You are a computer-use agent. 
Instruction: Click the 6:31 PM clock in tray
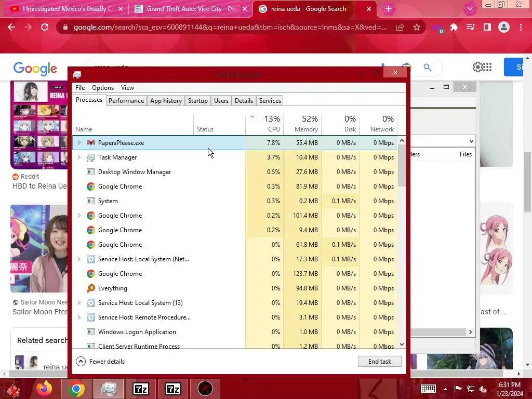(509, 385)
